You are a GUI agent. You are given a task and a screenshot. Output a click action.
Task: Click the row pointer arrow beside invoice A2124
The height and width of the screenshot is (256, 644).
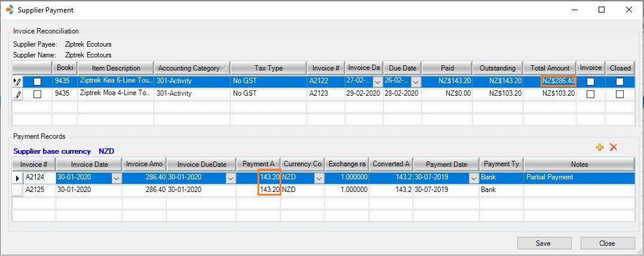click(17, 178)
